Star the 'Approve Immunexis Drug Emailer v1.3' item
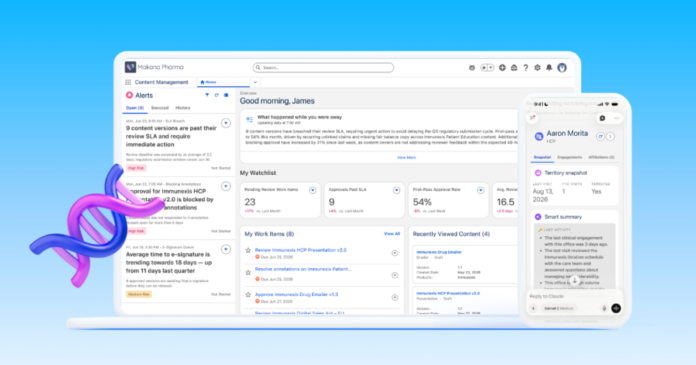696x365 pixels. click(x=248, y=294)
